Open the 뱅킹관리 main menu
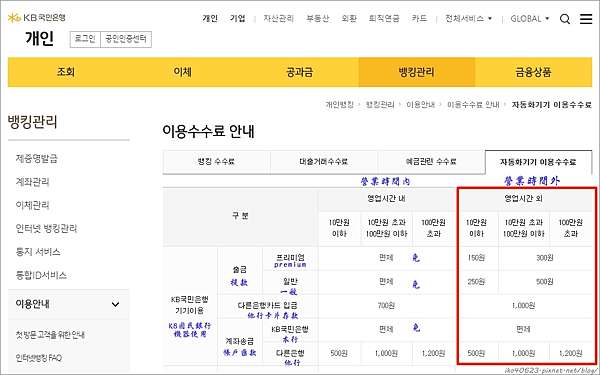Screen dimensions: 600x375 [417, 72]
